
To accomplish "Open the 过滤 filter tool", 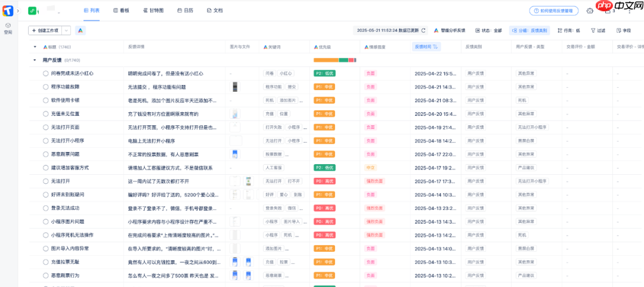I will (598, 30).
